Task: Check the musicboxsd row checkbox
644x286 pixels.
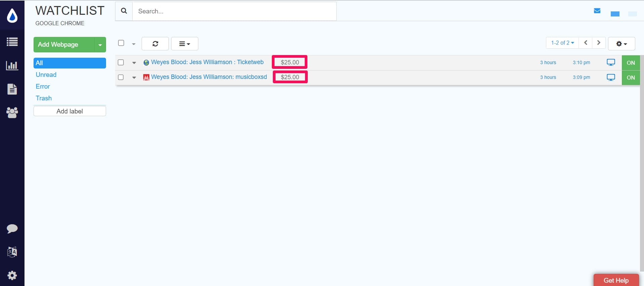Action: 121,77
